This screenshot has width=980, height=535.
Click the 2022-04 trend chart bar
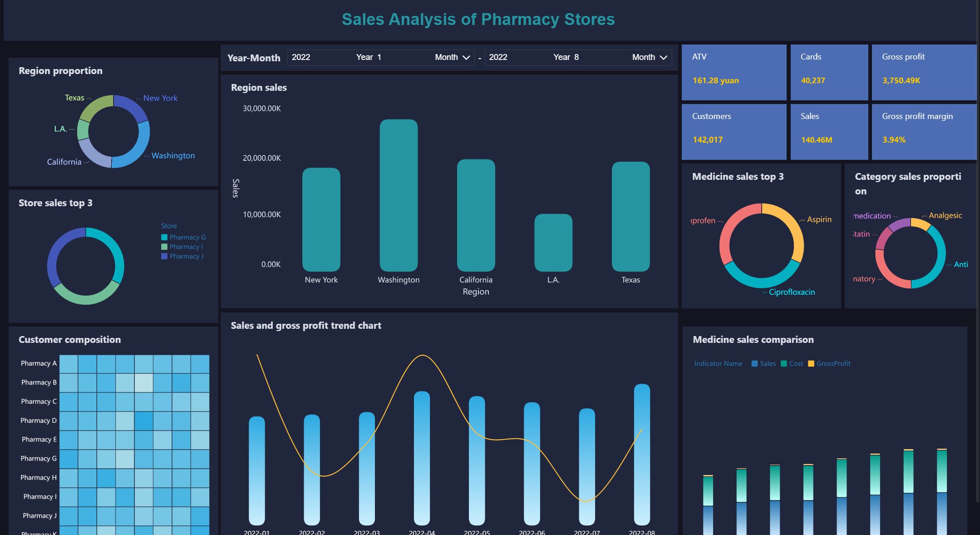point(422,458)
